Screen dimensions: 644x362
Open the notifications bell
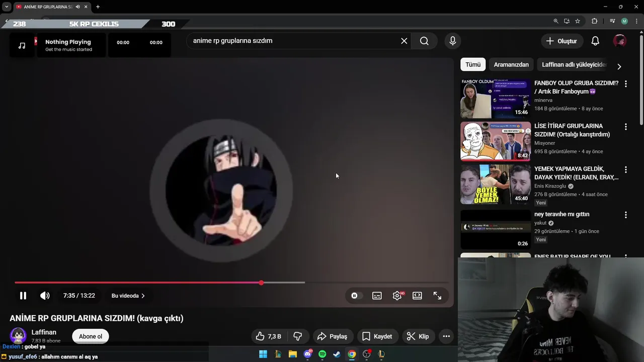tap(595, 41)
